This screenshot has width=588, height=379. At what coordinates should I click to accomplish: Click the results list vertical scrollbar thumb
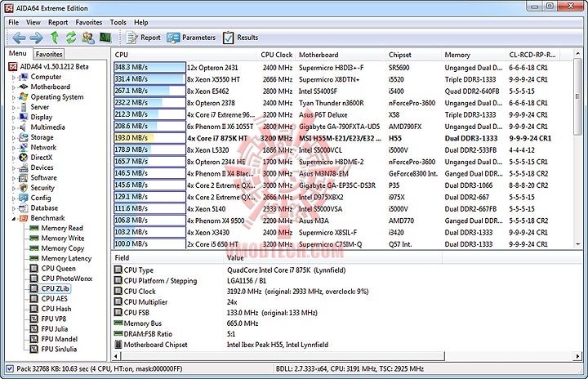578,96
